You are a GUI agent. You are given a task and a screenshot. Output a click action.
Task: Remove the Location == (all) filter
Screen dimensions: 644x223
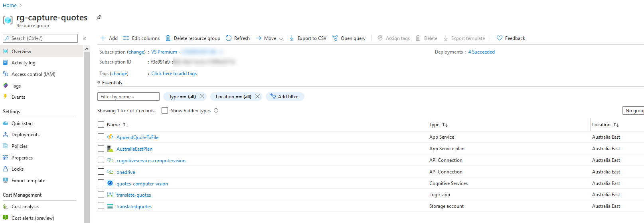tap(257, 96)
